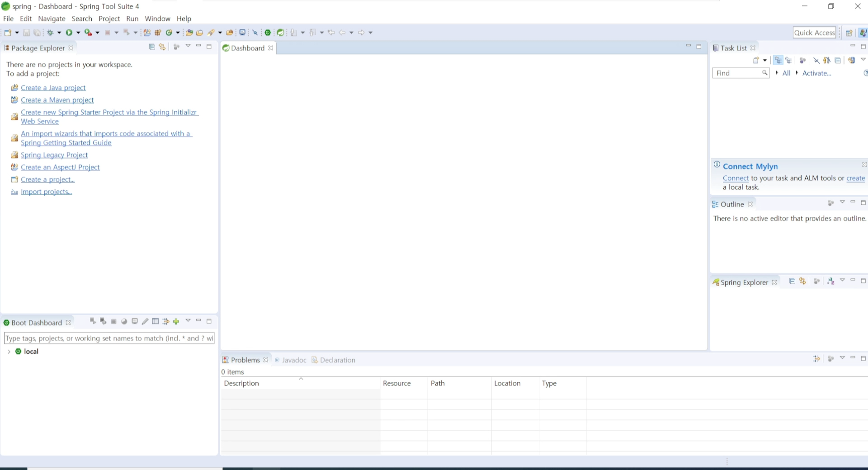This screenshot has height=470, width=868.
Task: Open the Search toolbar dropdown arrow
Action: (220, 33)
